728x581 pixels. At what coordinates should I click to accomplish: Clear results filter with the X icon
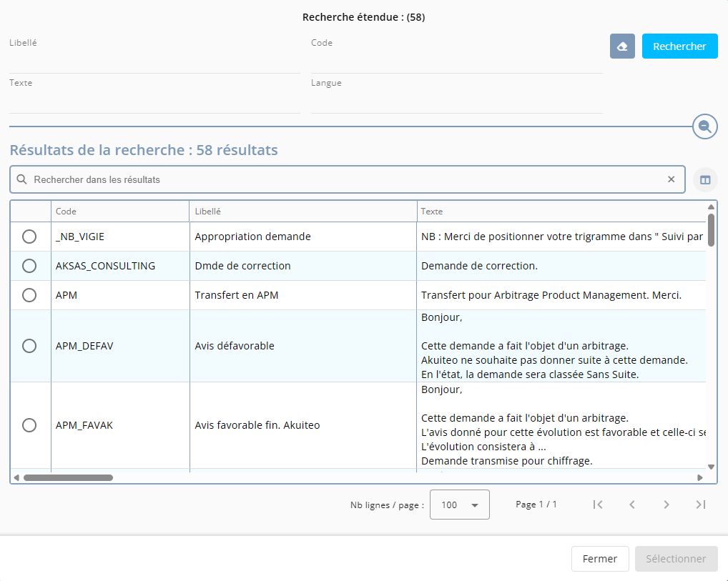(x=671, y=179)
